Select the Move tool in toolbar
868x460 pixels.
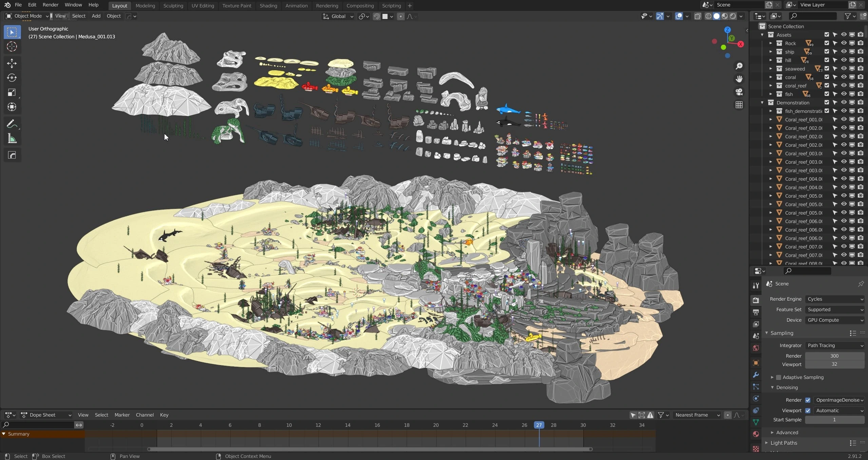[x=12, y=63]
